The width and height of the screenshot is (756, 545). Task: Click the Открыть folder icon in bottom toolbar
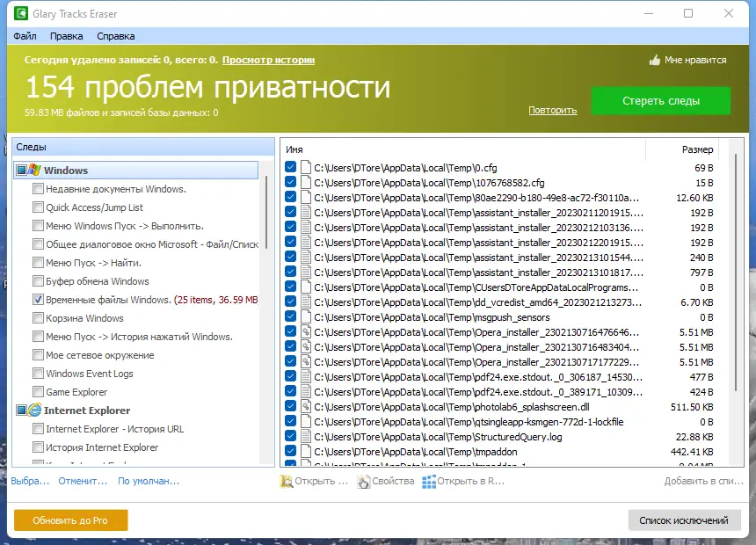(287, 481)
